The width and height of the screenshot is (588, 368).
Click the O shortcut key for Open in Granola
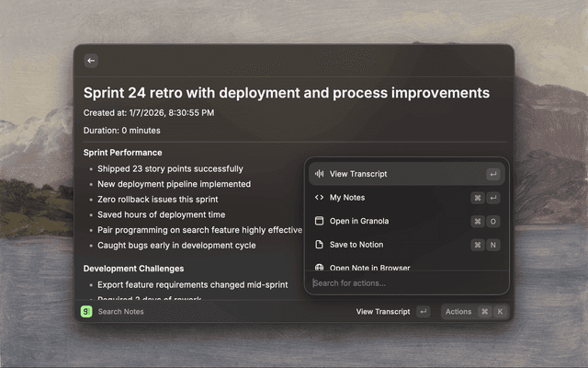(x=493, y=222)
